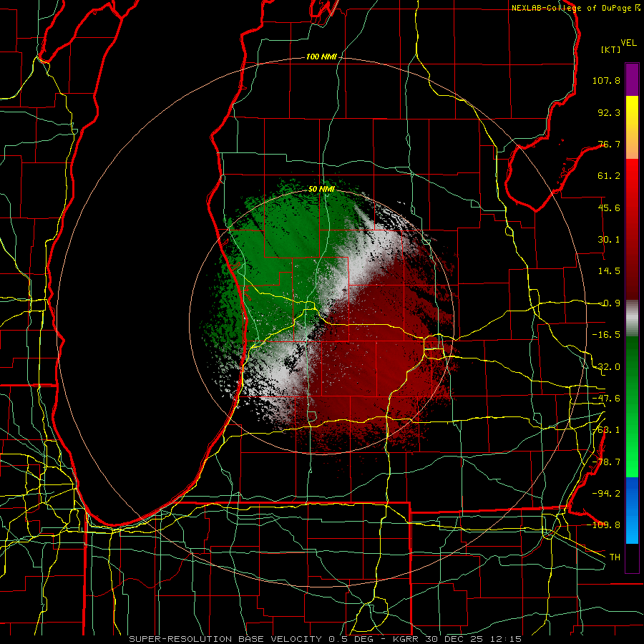Click the 14.5 legend value
Viewport: 644px width, 644px height.
(609, 271)
